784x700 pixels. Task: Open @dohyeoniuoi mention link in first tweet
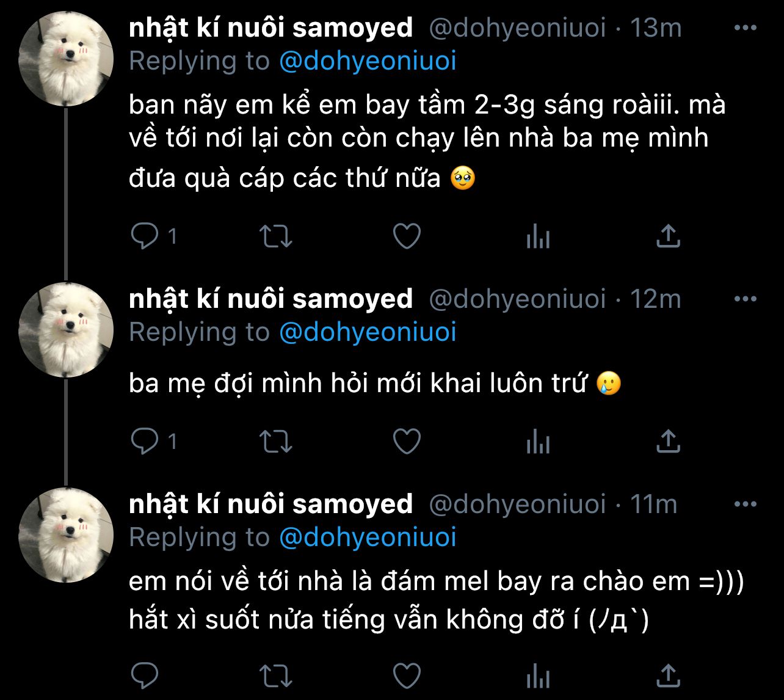(368, 62)
